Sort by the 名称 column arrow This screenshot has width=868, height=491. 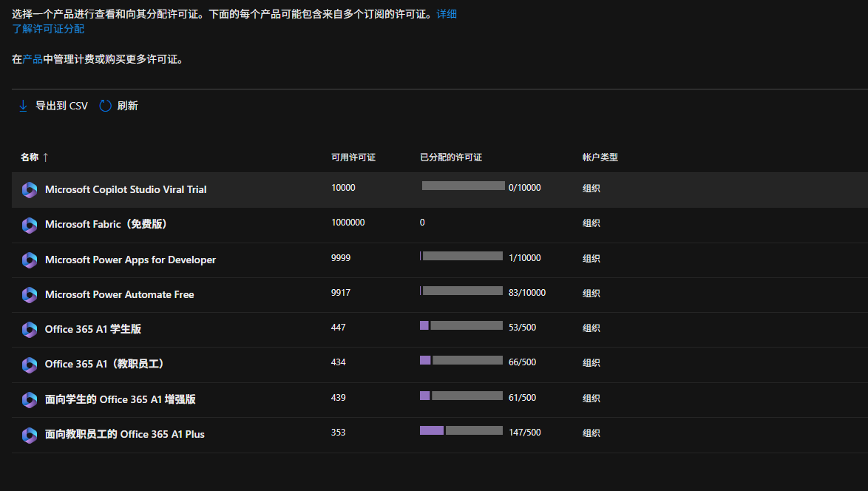pos(45,158)
